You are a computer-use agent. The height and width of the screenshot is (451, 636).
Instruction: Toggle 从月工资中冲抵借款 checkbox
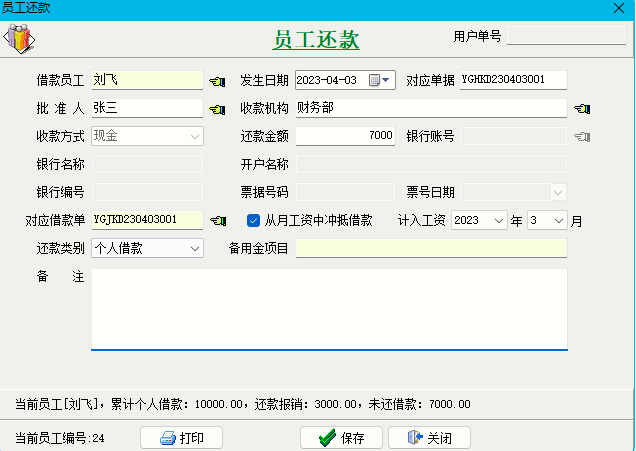[x=253, y=220]
